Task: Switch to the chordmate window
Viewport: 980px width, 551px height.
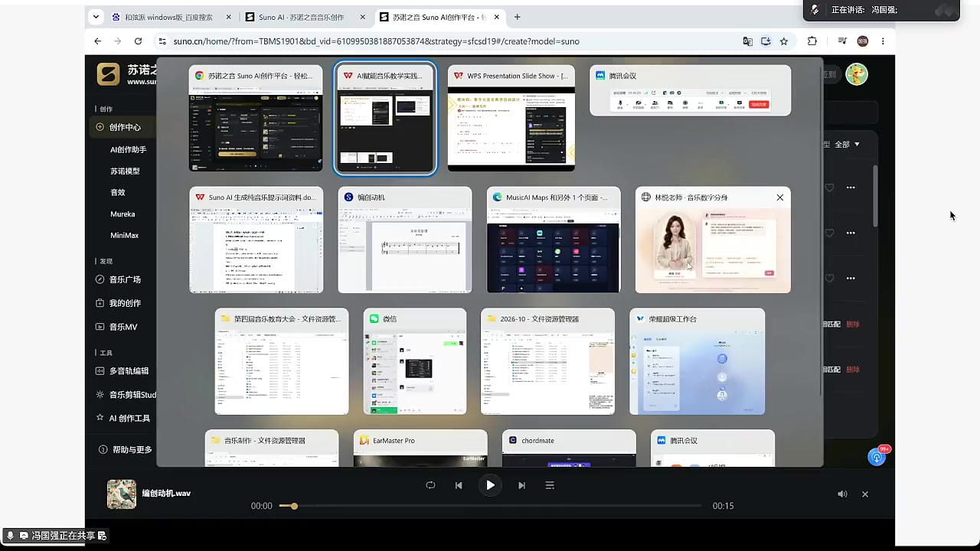Action: pos(569,448)
